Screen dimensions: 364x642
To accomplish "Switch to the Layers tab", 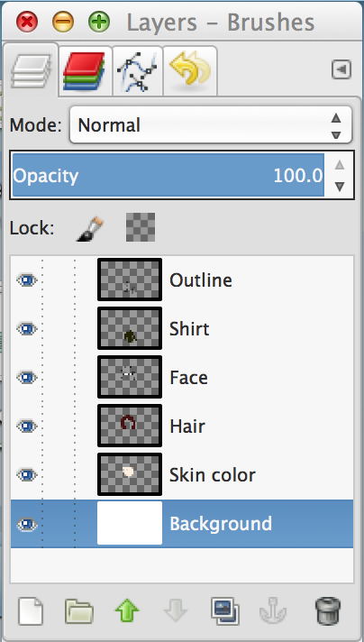I will click(31, 70).
